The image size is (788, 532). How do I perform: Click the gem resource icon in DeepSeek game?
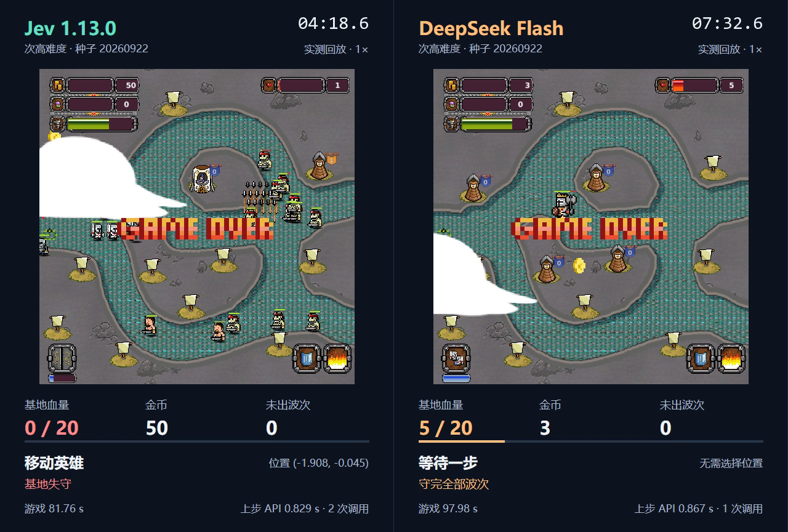point(451,105)
